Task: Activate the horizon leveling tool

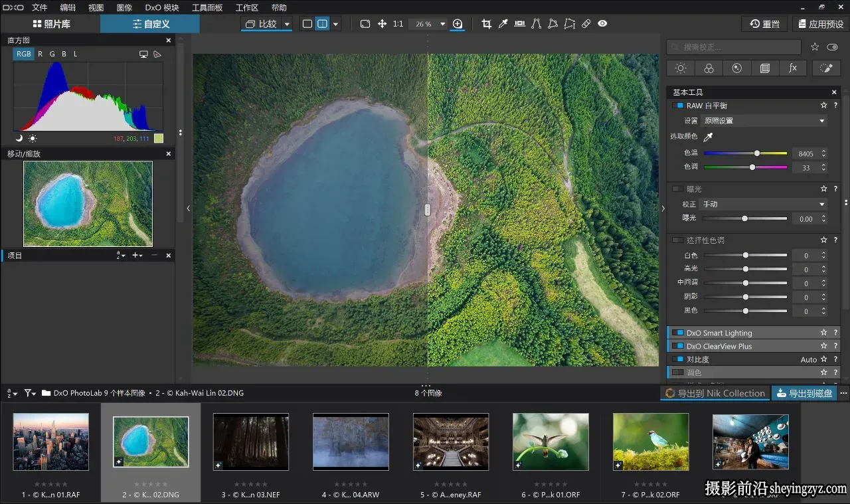Action: click(519, 24)
